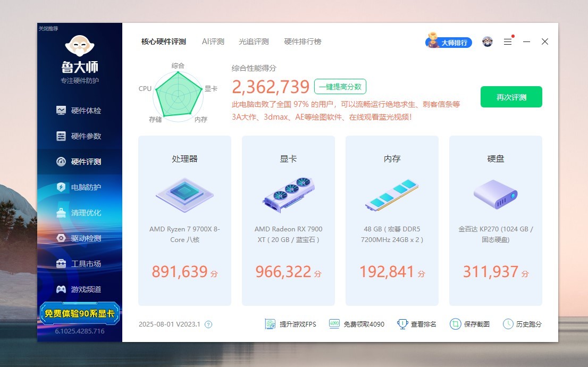
Task: Open 硬件体检 in the sidebar
Action: [x=80, y=111]
